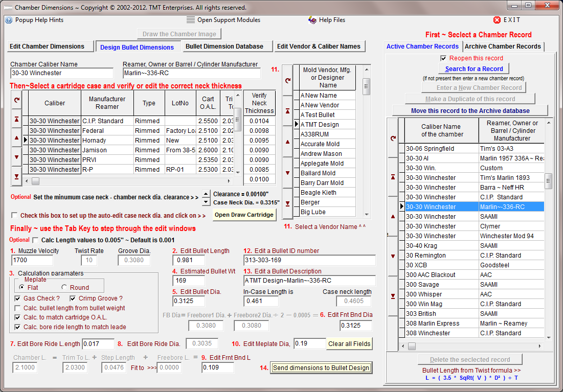Click Send dimensions to Bullet Design button
The image size is (563, 392).
click(x=321, y=368)
